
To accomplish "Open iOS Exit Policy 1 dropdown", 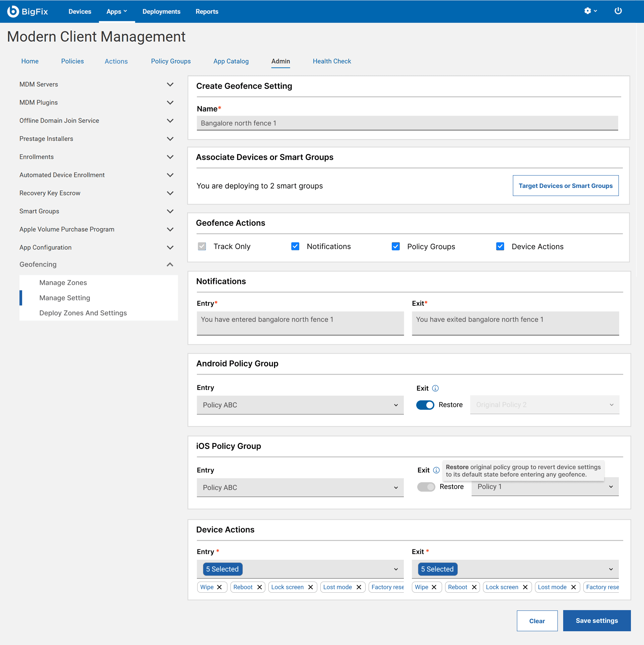I will point(545,487).
